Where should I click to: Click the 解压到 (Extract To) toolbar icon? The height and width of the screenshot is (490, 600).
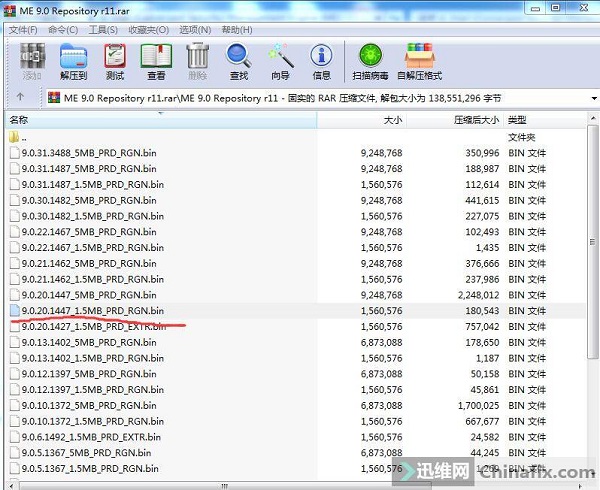pos(73,60)
